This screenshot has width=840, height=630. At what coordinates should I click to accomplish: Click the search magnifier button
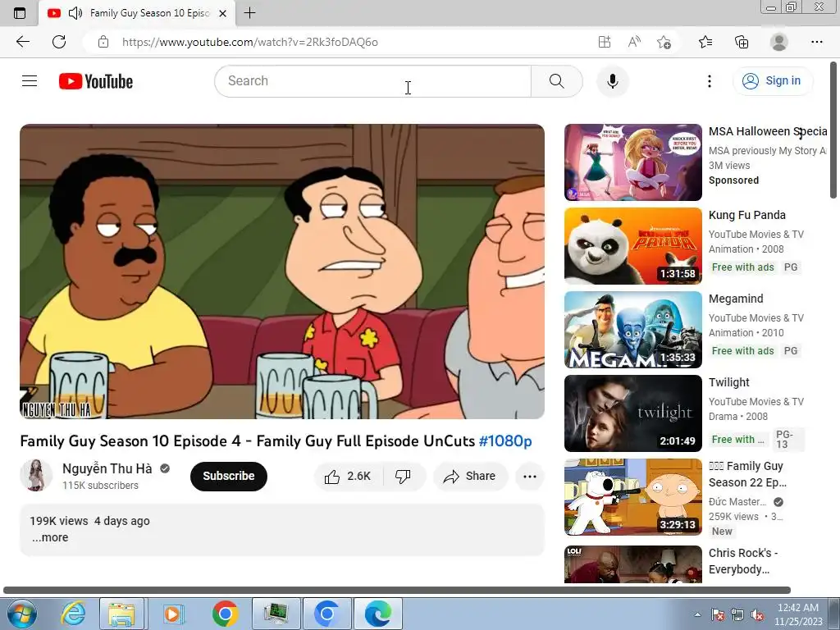tap(557, 81)
